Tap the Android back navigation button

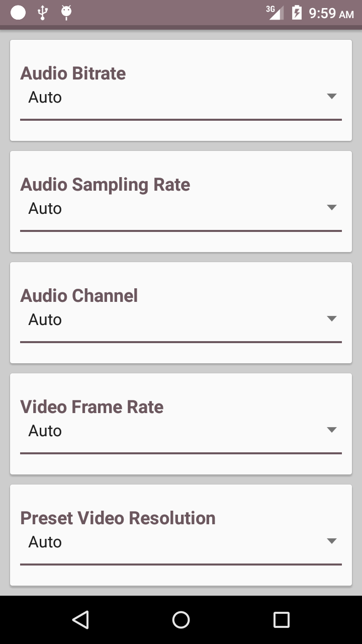tap(80, 620)
